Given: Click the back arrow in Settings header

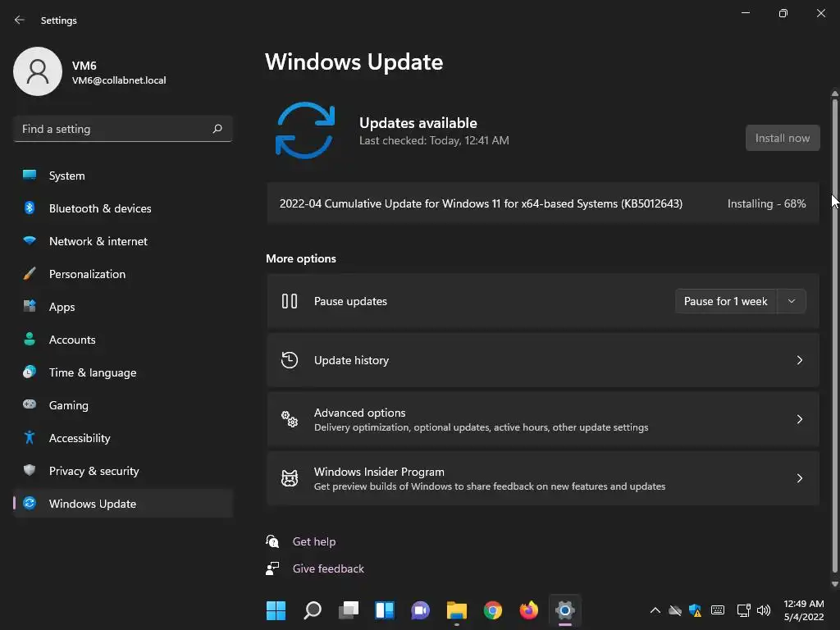Looking at the screenshot, I should tap(20, 20).
